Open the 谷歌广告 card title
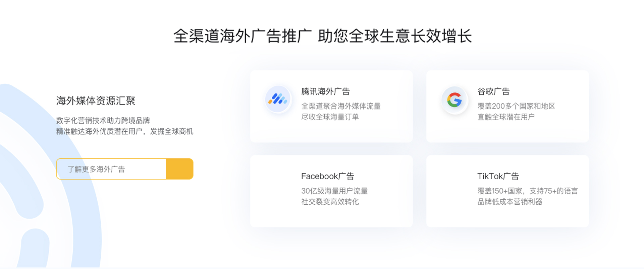This screenshot has height=269, width=644. [493, 91]
